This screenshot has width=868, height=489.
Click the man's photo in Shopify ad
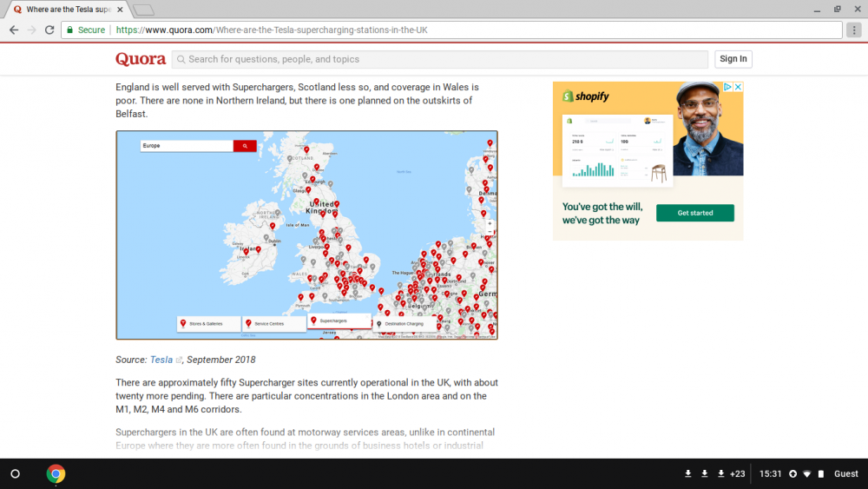click(708, 129)
